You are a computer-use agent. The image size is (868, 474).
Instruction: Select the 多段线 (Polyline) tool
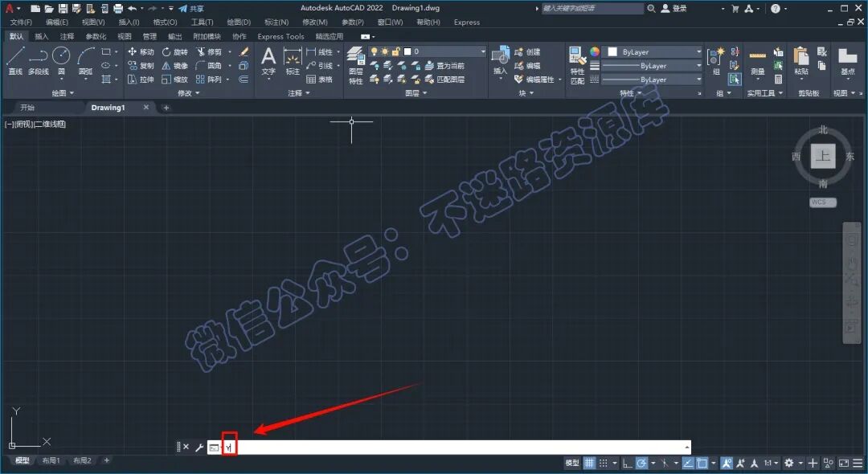pyautogui.click(x=39, y=61)
